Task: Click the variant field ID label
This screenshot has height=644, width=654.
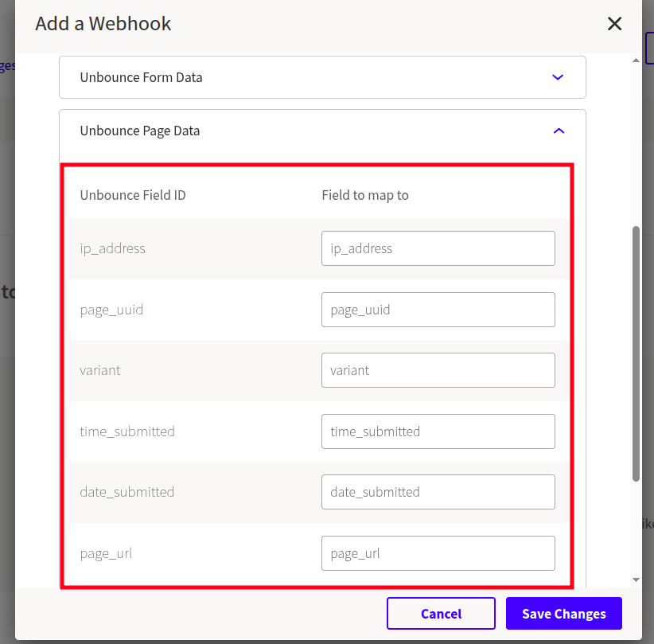Action: pyautogui.click(x=100, y=370)
